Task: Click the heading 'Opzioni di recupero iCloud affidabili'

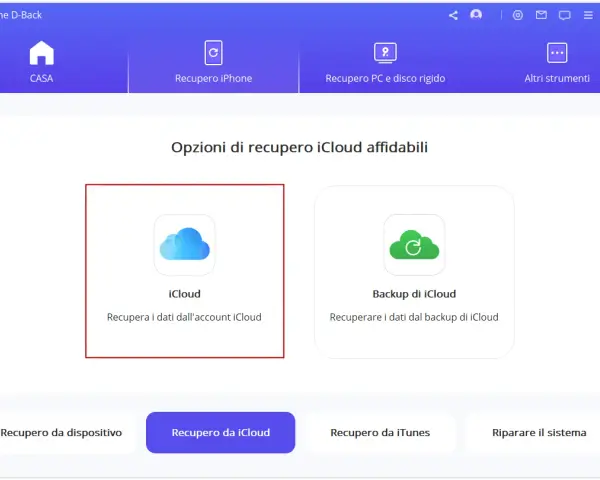Action: (299, 147)
